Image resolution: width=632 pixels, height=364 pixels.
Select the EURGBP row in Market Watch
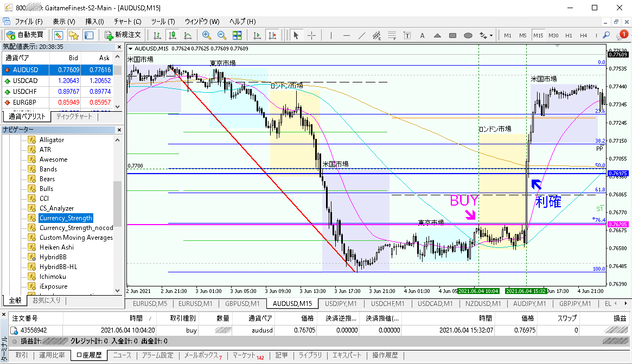(x=58, y=103)
